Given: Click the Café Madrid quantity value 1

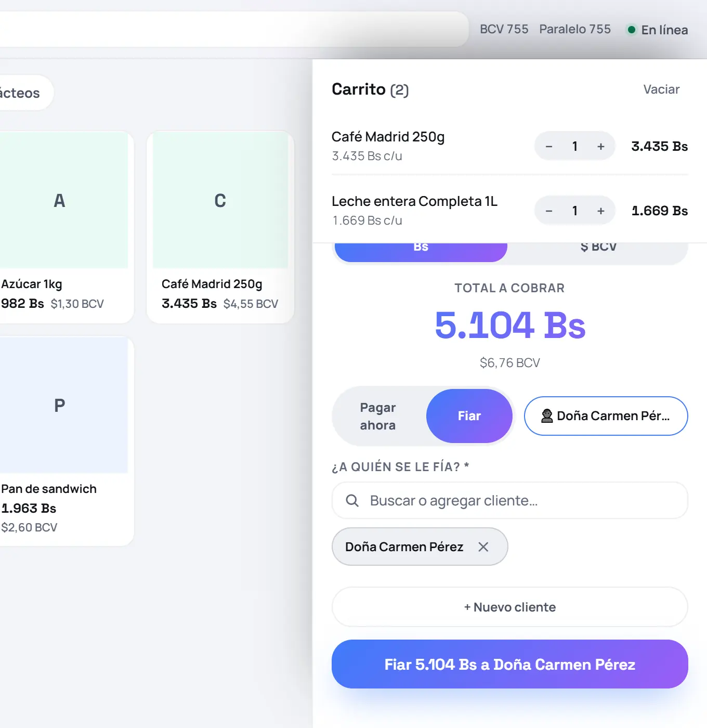Looking at the screenshot, I should tap(575, 146).
